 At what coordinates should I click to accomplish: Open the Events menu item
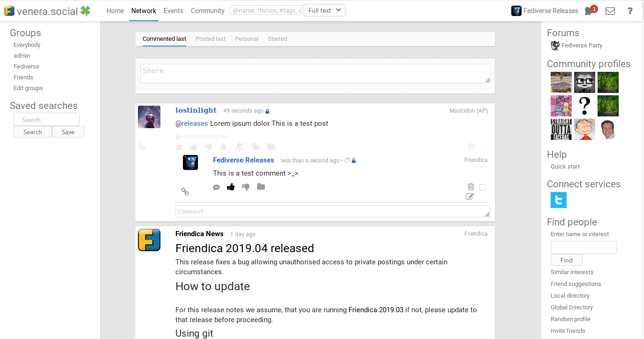174,11
